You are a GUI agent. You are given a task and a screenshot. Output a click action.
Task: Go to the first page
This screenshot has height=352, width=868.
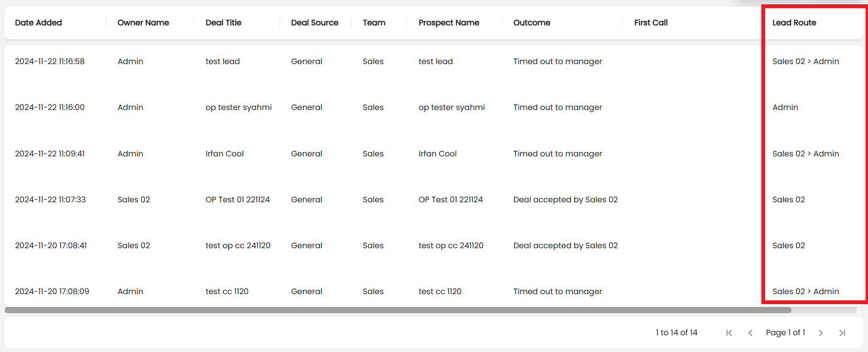point(729,333)
